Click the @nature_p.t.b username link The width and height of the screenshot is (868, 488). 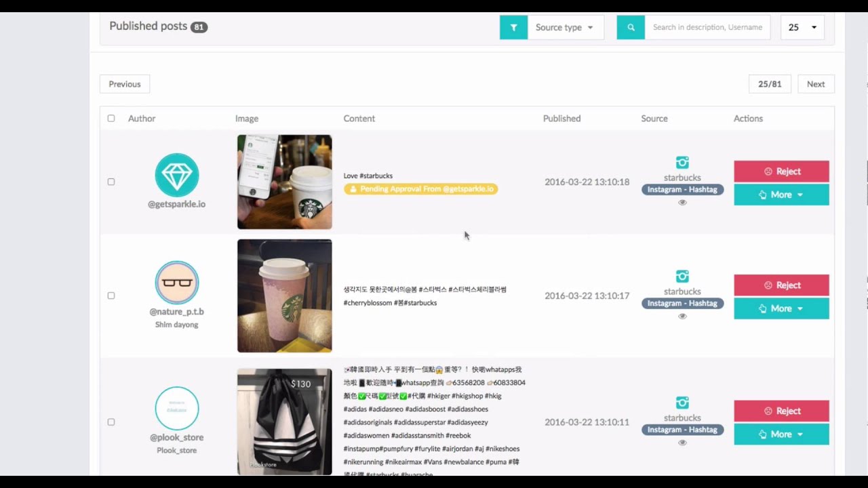point(177,312)
